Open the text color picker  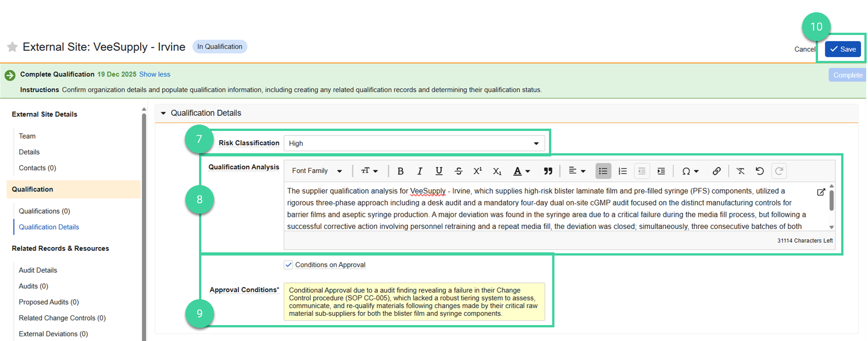coord(521,171)
